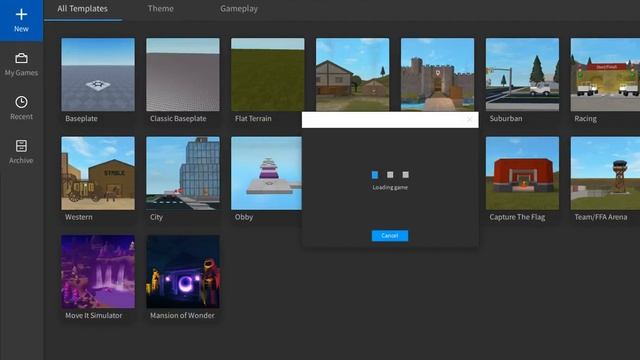Pick the Racing template thumbnail
Screen dimensions: 640x360
[605, 75]
